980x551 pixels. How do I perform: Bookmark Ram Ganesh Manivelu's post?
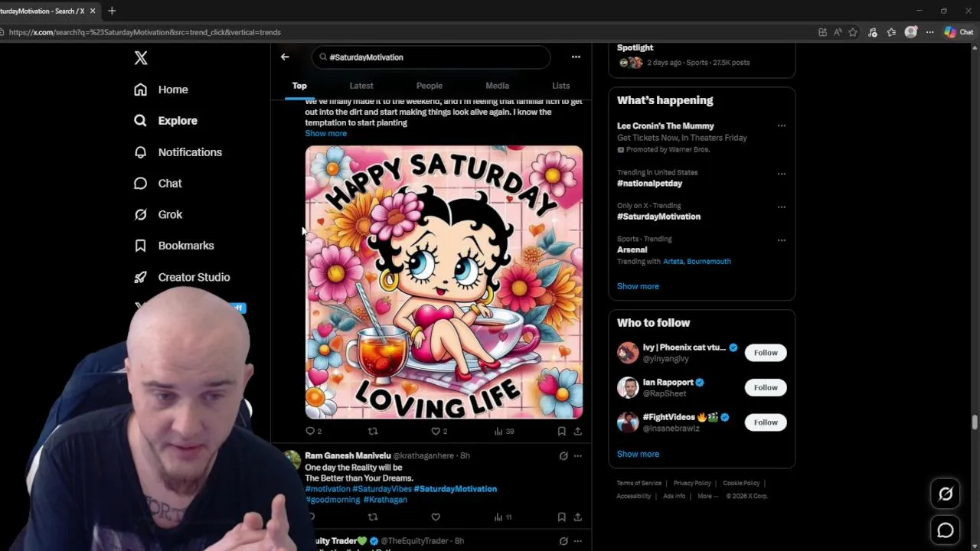click(x=561, y=517)
